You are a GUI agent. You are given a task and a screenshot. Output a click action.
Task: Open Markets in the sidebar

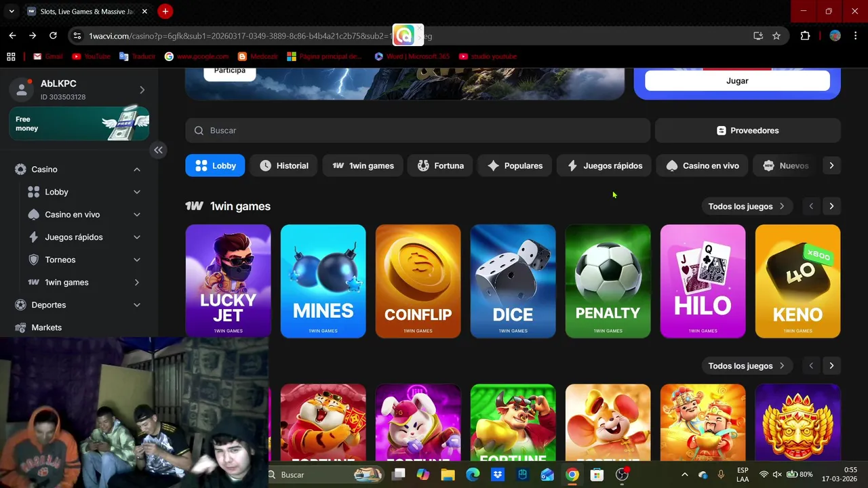(46, 327)
